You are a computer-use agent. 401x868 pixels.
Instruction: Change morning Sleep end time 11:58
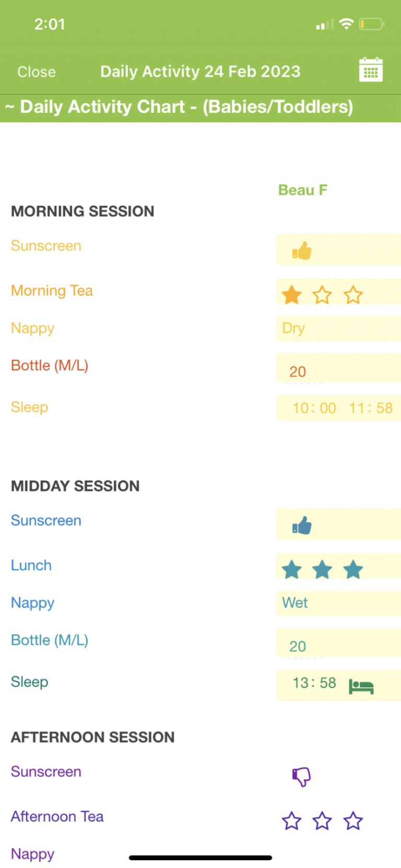371,408
